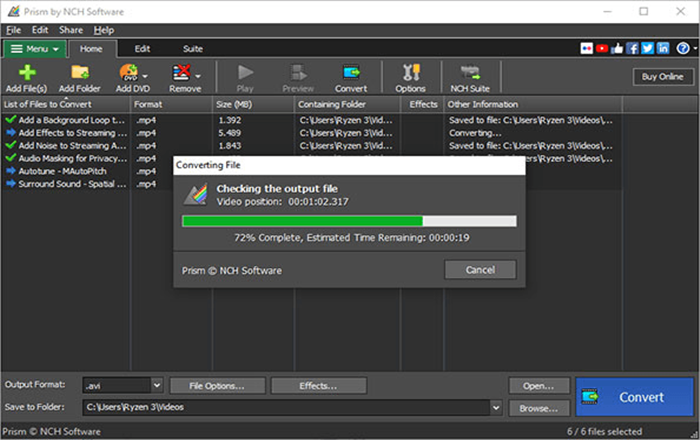Click the Preview toolbar icon
700x440 pixels.
[x=298, y=72]
